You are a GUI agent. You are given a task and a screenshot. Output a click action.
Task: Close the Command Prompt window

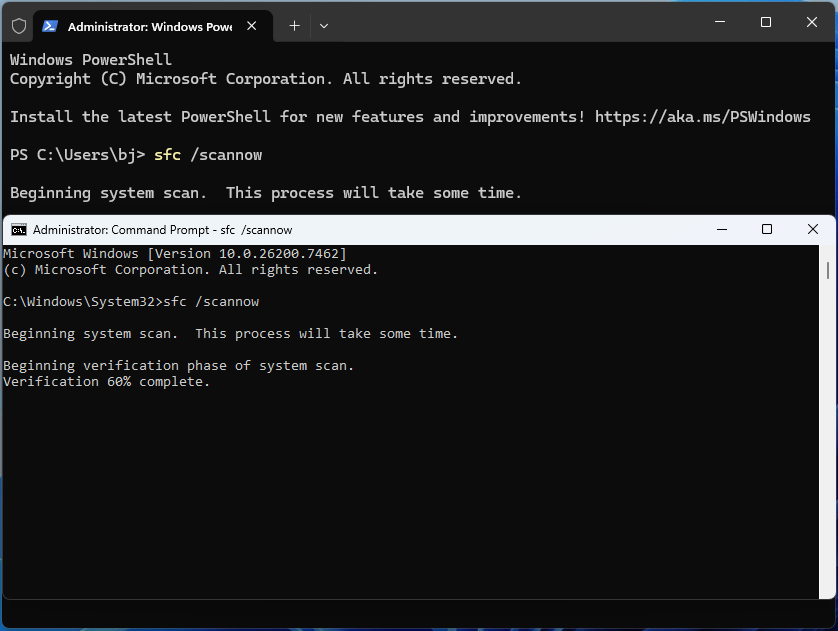tap(813, 229)
